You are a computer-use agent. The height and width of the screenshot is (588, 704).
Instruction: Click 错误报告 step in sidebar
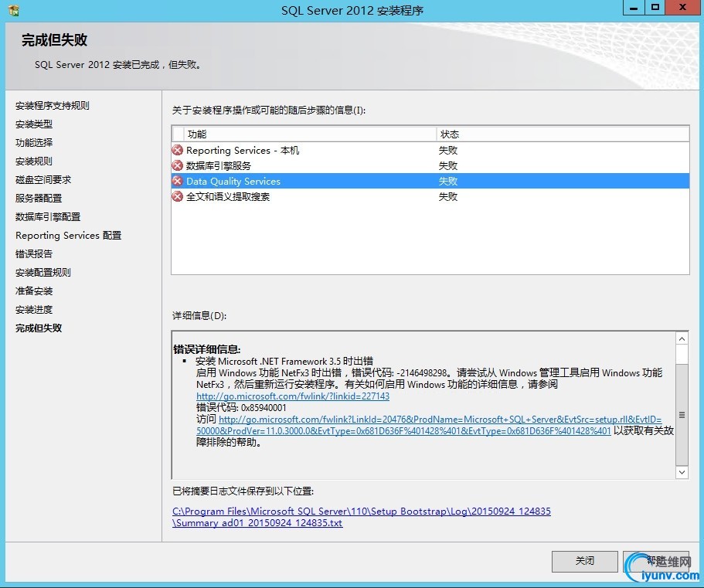(x=34, y=254)
